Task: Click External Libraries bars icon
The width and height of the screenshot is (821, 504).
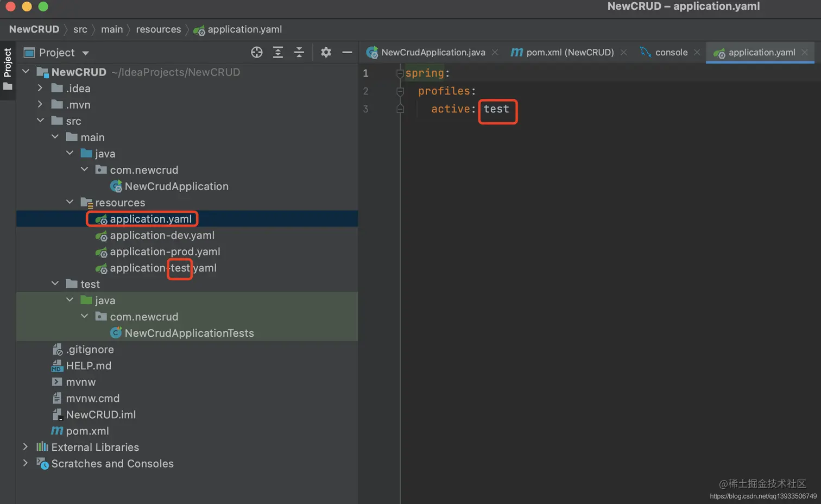Action: coord(42,446)
